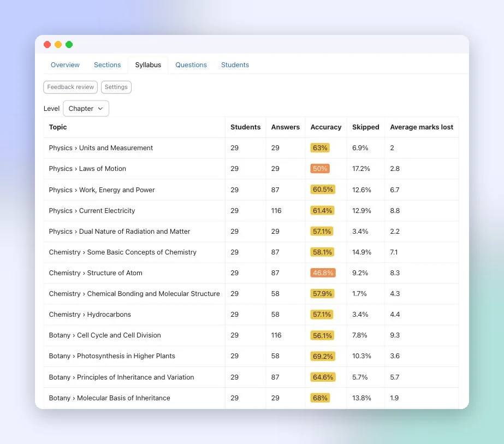Click the 61.4% accuracy badge
Screen dimensions: 504x444
coord(322,211)
